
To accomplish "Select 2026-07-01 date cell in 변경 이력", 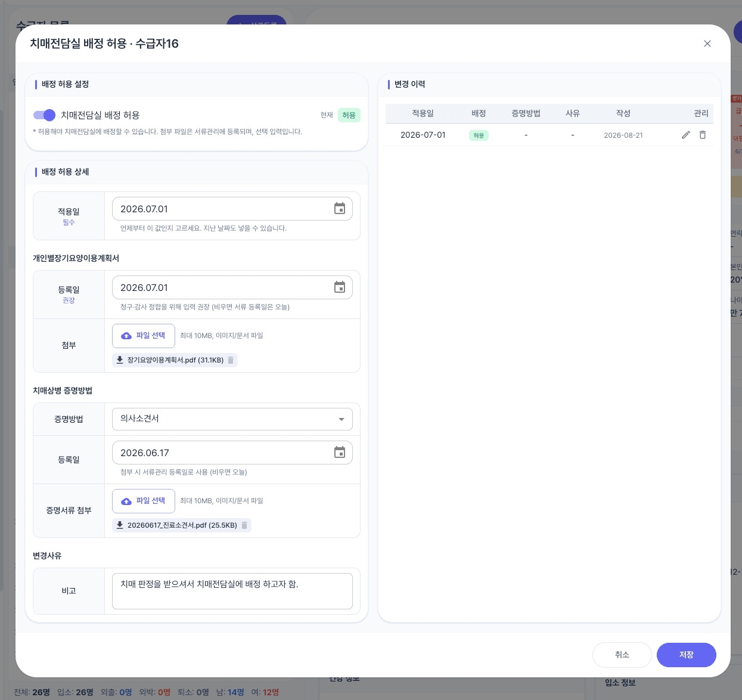I will (x=423, y=135).
